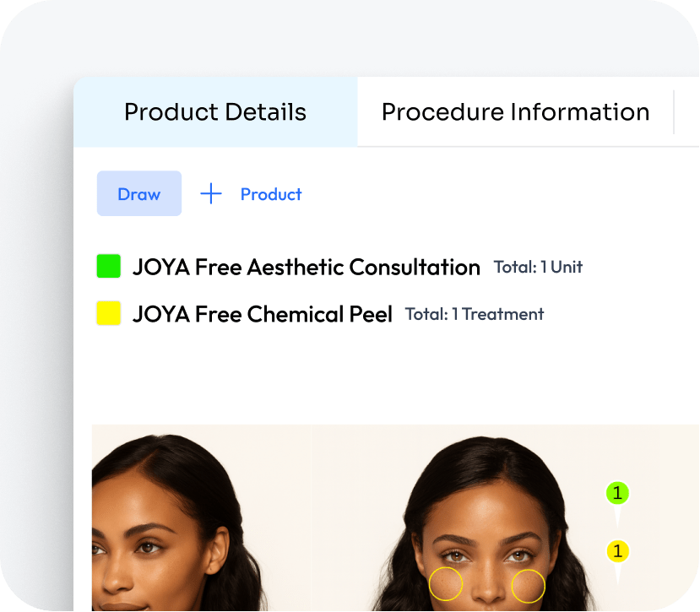The image size is (700, 612).
Task: Click the 'Total: 1 Treatment' label
Action: click(x=475, y=315)
